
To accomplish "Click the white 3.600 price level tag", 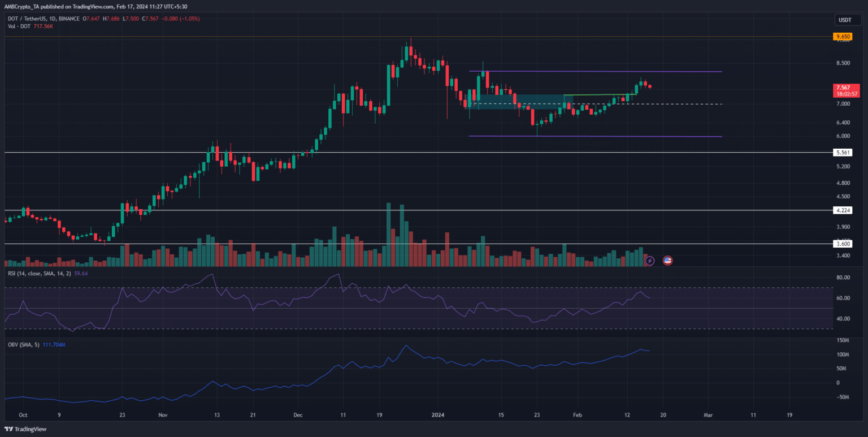I will point(843,244).
